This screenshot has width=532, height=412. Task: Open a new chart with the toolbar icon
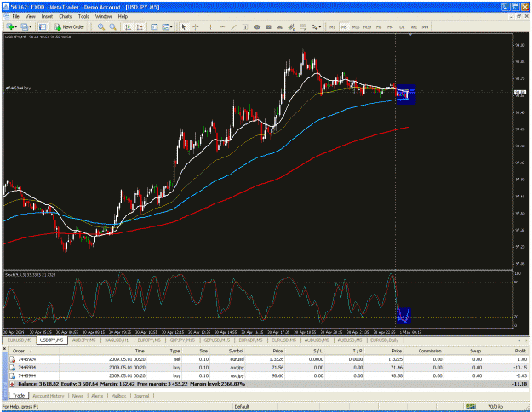coord(10,26)
